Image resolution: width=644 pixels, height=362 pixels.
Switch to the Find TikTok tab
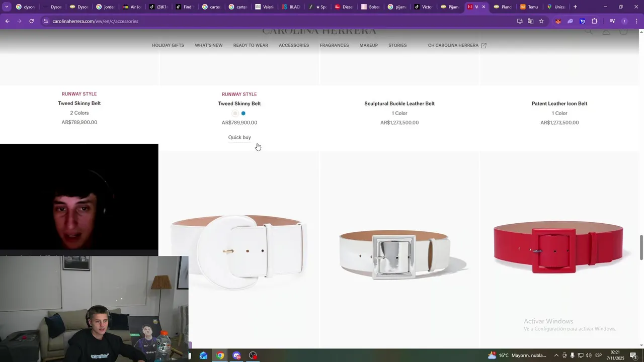(x=186, y=7)
